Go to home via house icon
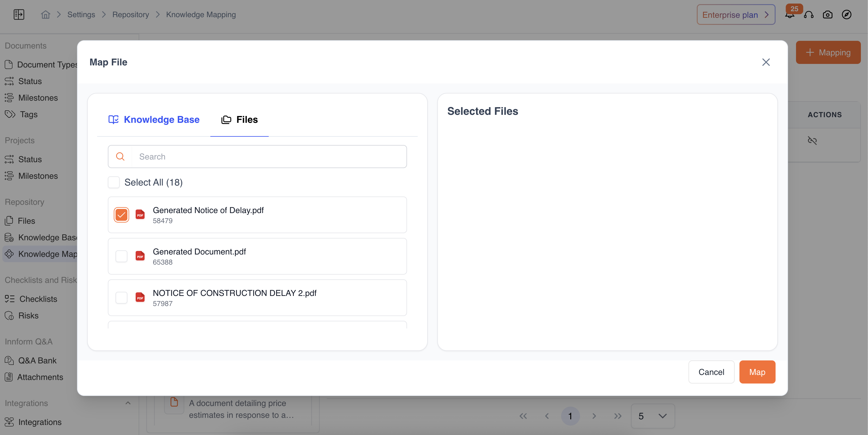Screen dimensions: 868x435 [x=46, y=14]
